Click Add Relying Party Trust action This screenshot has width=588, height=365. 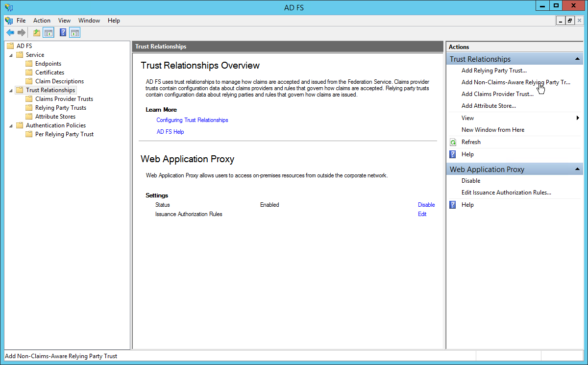pyautogui.click(x=494, y=71)
